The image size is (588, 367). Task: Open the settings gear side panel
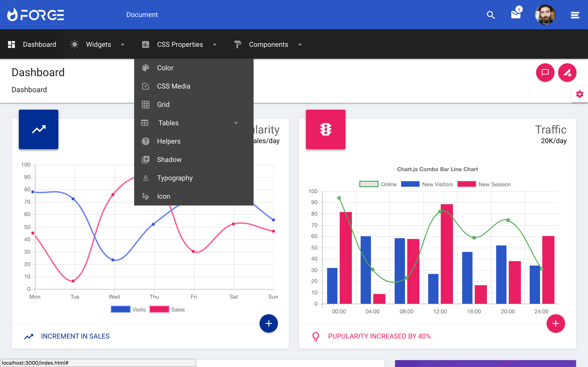click(x=580, y=94)
